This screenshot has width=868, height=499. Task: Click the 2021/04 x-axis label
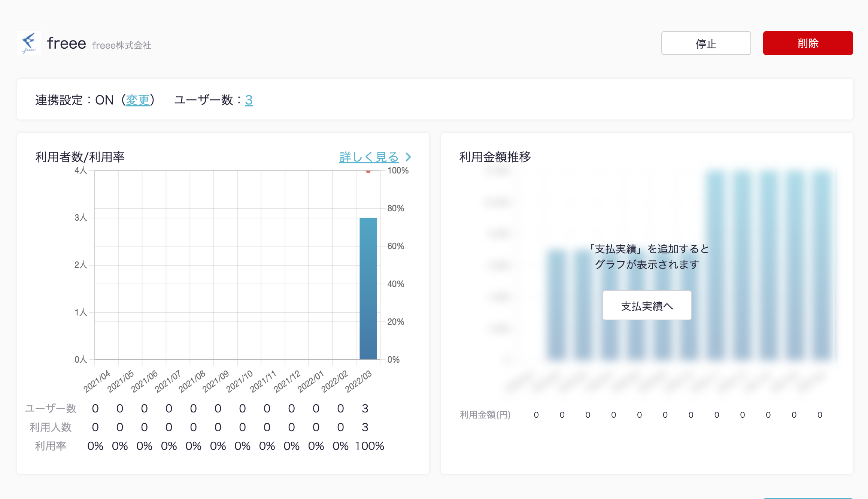[x=97, y=381]
